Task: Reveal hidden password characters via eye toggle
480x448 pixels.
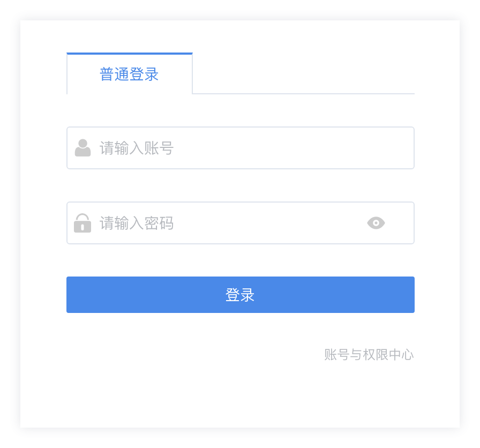Action: tap(376, 223)
